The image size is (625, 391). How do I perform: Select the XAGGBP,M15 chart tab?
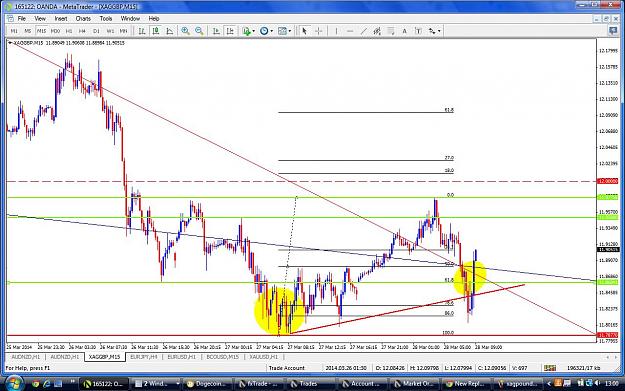104,357
